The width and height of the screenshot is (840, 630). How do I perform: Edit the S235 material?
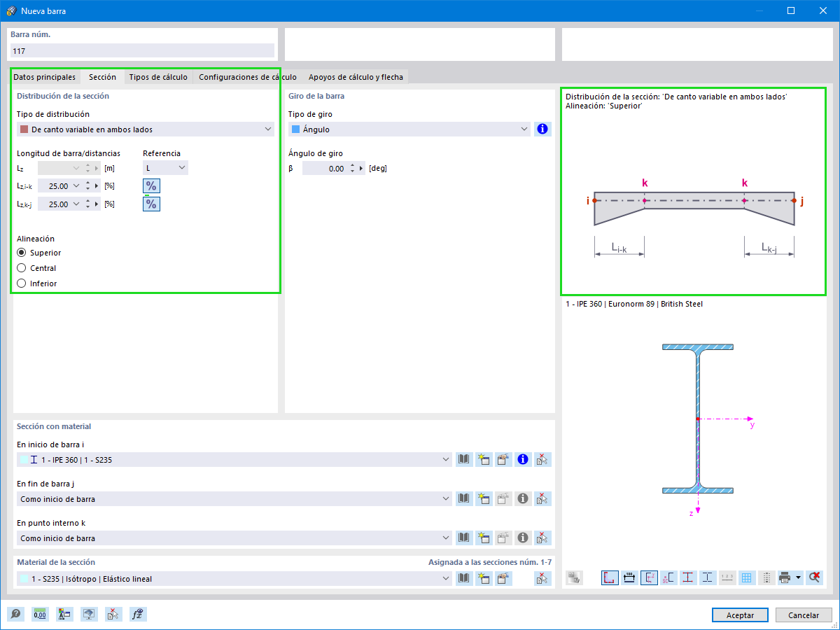[x=503, y=578]
